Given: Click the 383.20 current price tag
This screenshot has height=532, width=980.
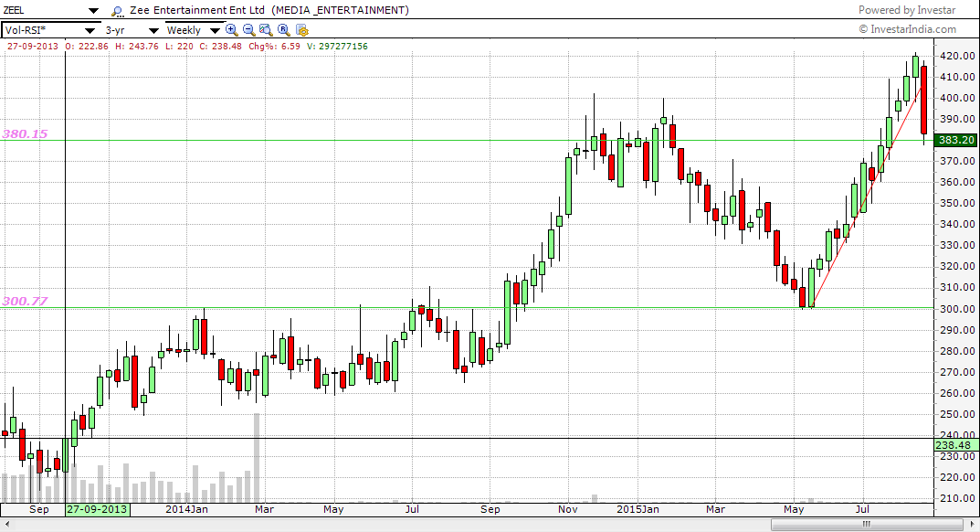Looking at the screenshot, I should click(x=955, y=140).
